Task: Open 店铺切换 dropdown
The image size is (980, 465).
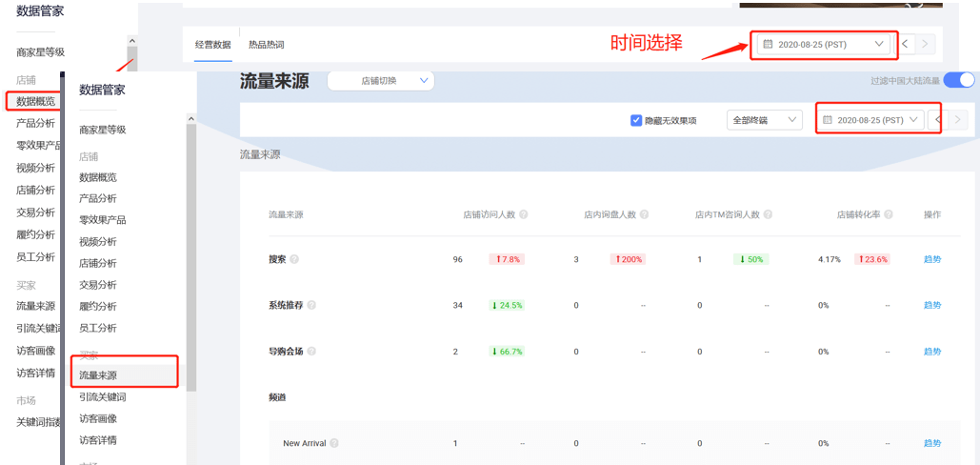Action: (x=381, y=81)
